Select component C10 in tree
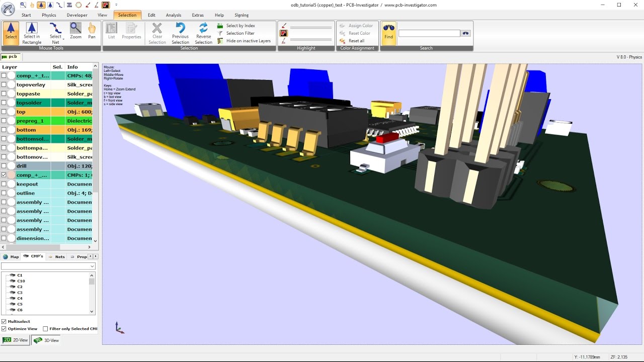 click(x=21, y=281)
